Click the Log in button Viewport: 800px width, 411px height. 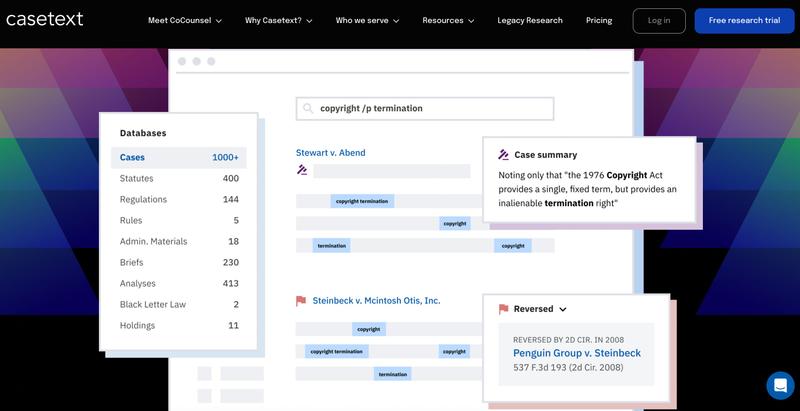click(x=659, y=21)
